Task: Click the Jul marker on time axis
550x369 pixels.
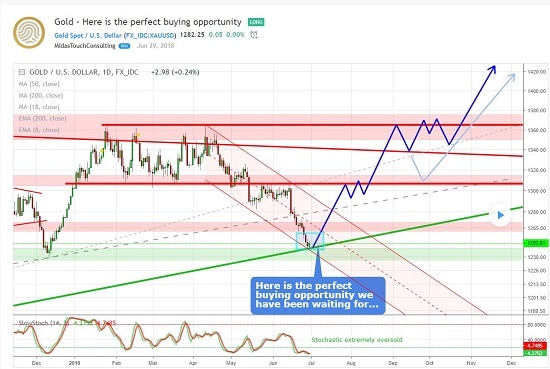Action: (311, 363)
